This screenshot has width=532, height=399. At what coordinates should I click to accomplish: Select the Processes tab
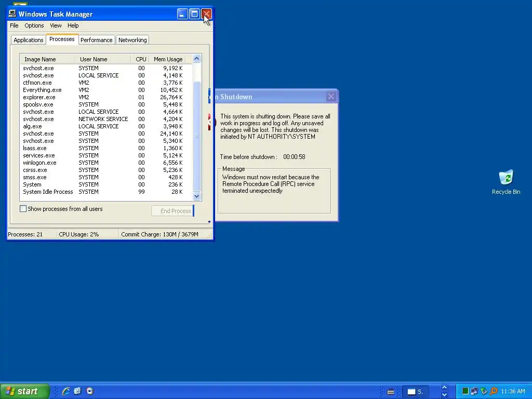(x=62, y=39)
